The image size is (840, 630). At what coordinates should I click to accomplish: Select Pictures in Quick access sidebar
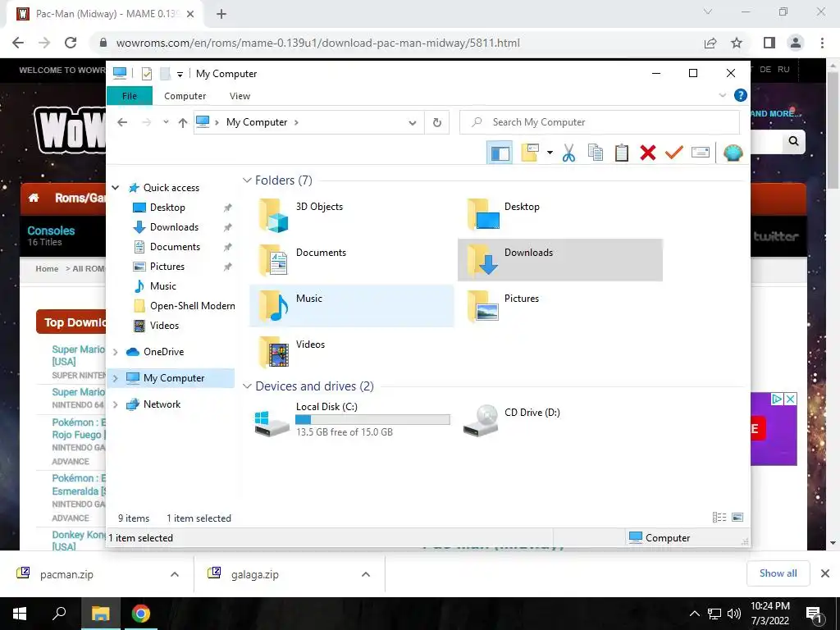(167, 267)
